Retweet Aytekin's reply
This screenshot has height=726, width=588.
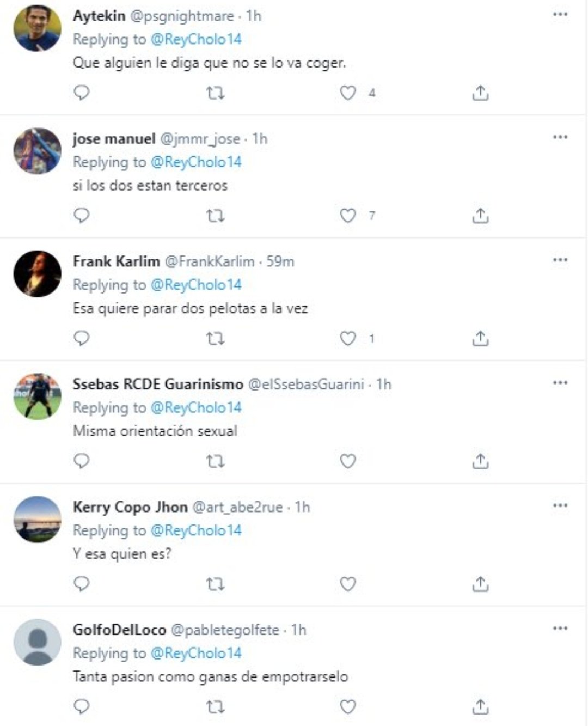point(216,94)
